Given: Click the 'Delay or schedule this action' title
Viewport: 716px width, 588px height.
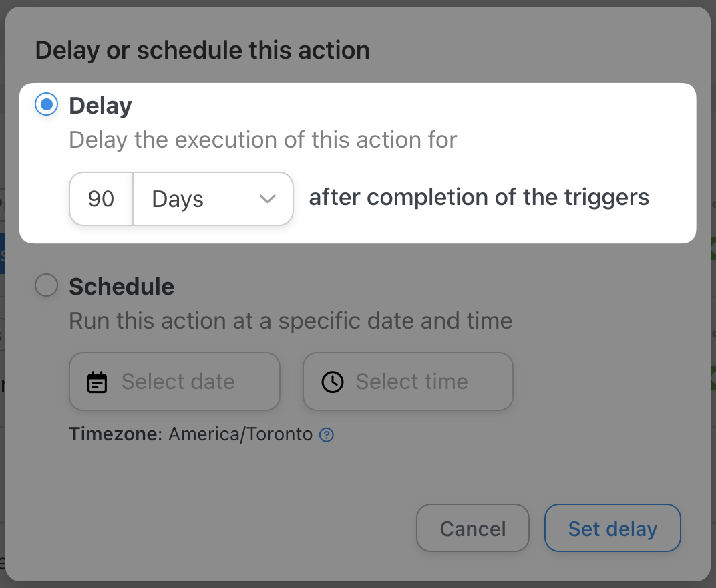Looking at the screenshot, I should point(202,51).
